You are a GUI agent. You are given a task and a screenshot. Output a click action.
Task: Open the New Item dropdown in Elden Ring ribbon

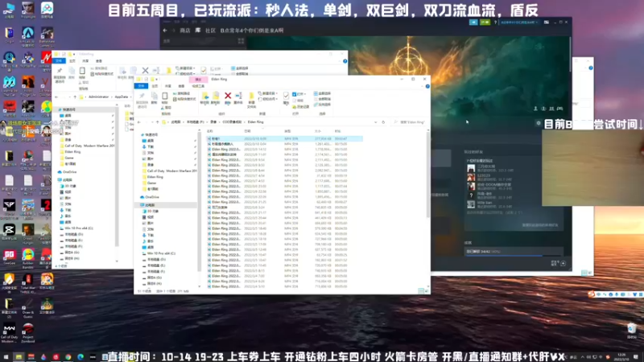267,93
